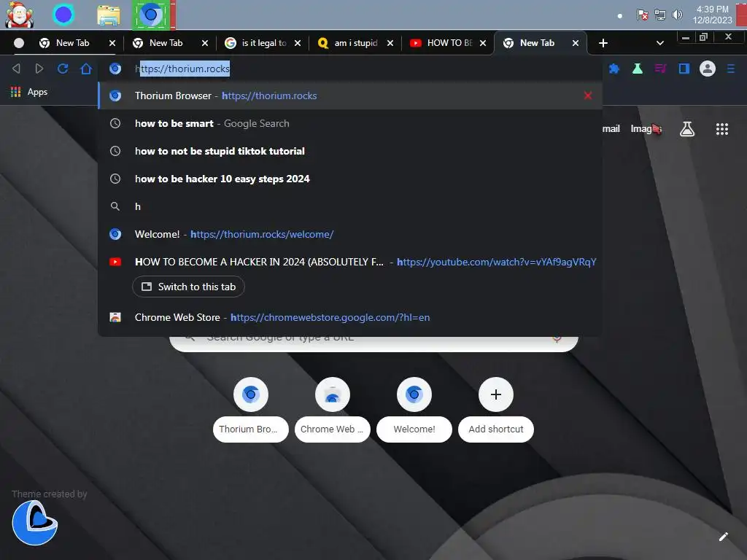
Task: Reload the page with the refresh icon
Action: pos(63,69)
